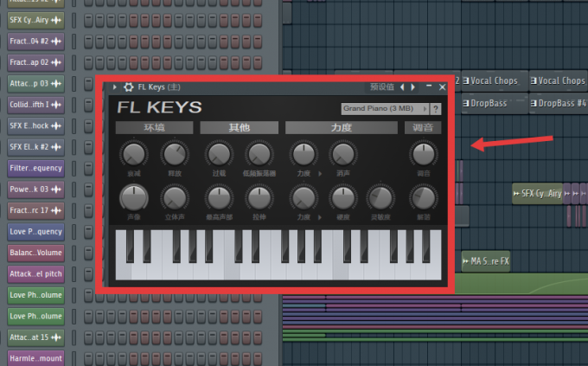The image size is (588, 366).
Task: Click the 消声 muffle knob
Action: click(343, 154)
